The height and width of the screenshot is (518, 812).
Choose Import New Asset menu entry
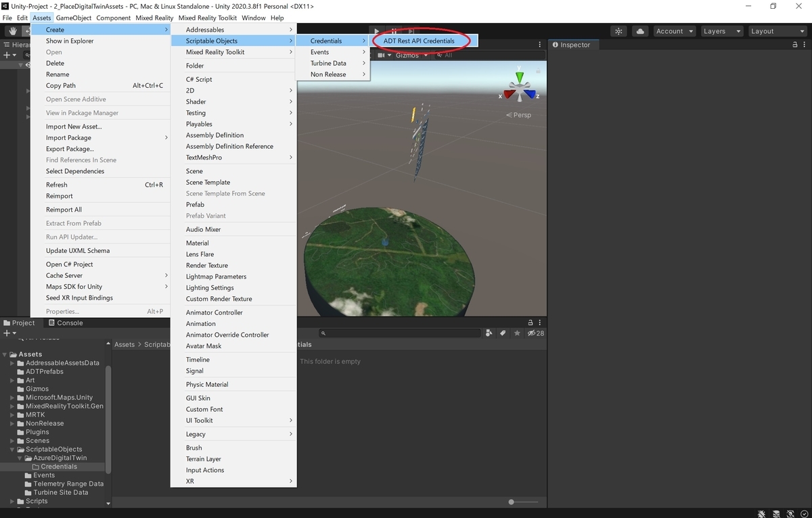(x=100, y=126)
